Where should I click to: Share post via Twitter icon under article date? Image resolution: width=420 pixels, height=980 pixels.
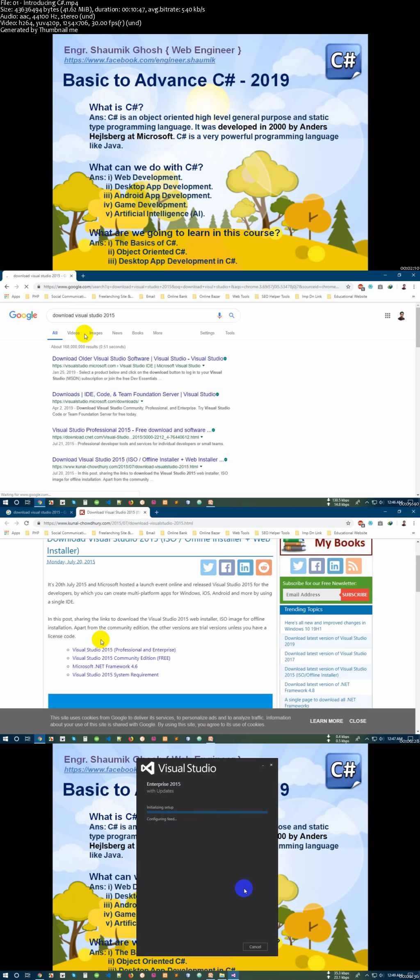tap(208, 567)
